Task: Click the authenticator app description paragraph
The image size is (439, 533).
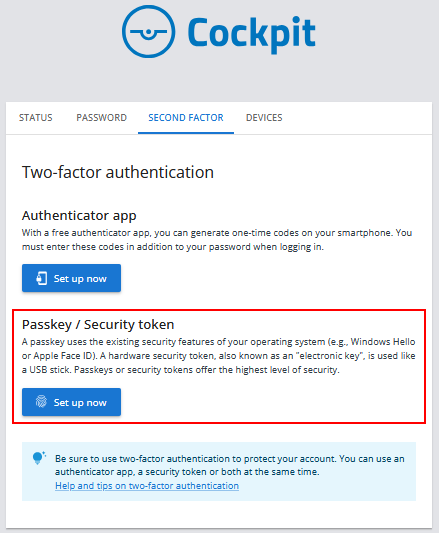Action: [x=217, y=240]
